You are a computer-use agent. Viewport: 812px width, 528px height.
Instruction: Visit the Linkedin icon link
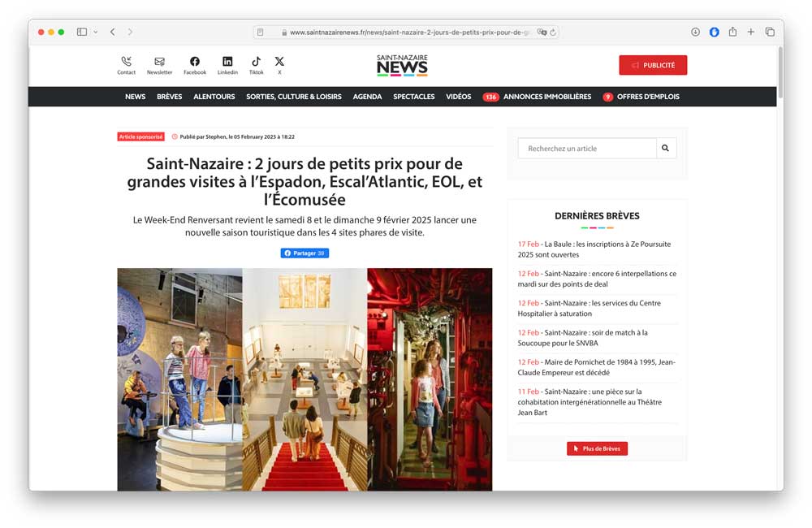pos(227,63)
